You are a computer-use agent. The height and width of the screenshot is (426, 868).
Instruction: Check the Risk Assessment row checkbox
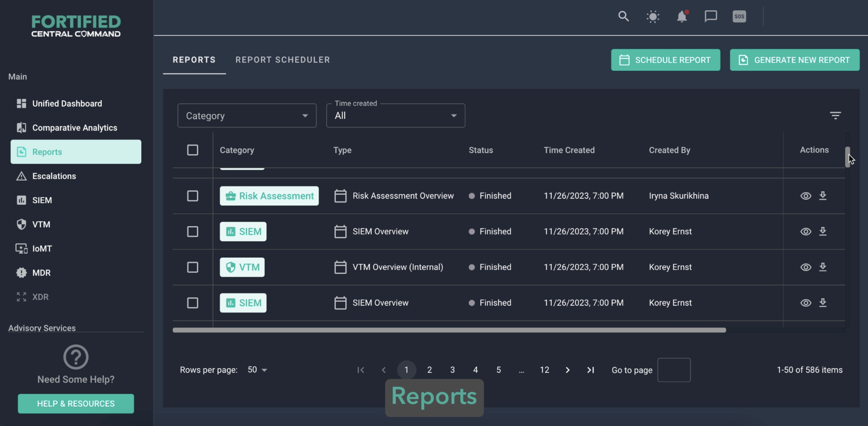pos(192,196)
